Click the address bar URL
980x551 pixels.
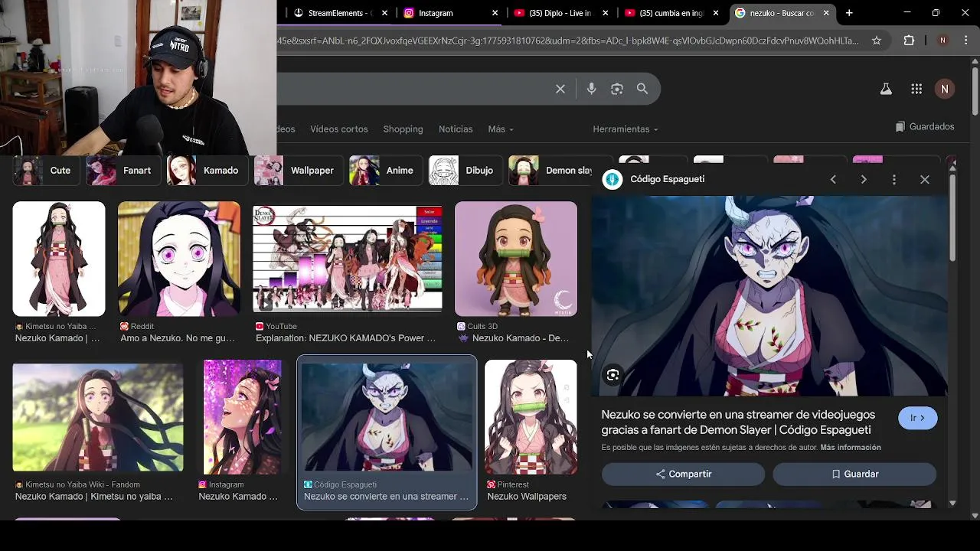568,41
